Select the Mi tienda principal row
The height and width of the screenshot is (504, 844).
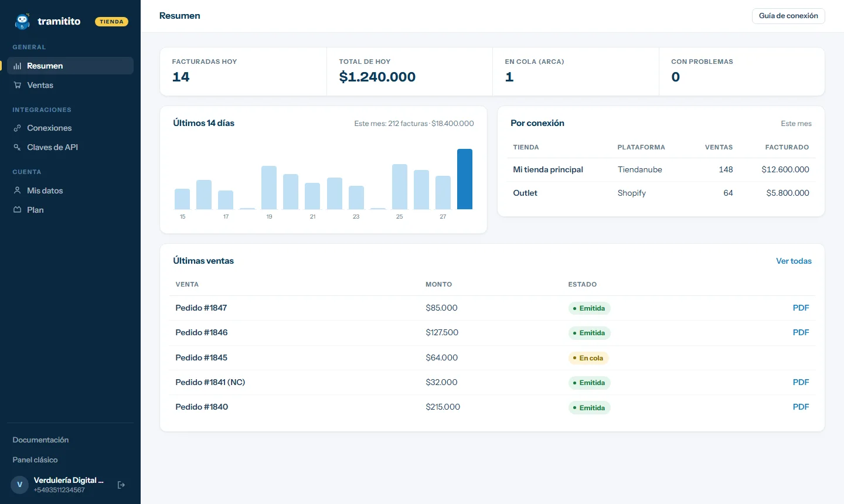pos(661,170)
